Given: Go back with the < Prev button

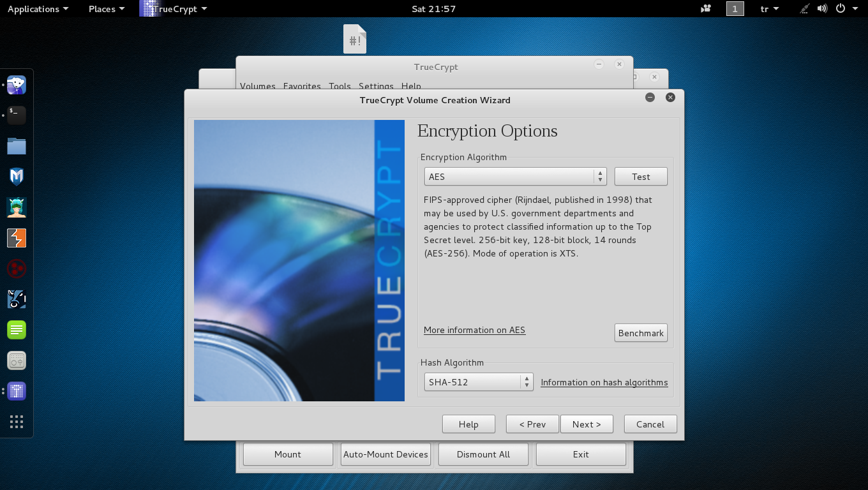Looking at the screenshot, I should (x=532, y=424).
